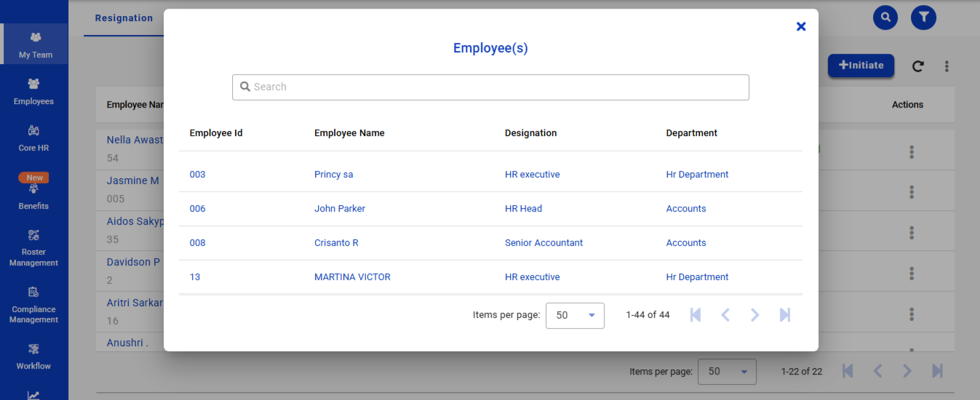
Task: Open the filter funnel icon
Action: coord(923,17)
